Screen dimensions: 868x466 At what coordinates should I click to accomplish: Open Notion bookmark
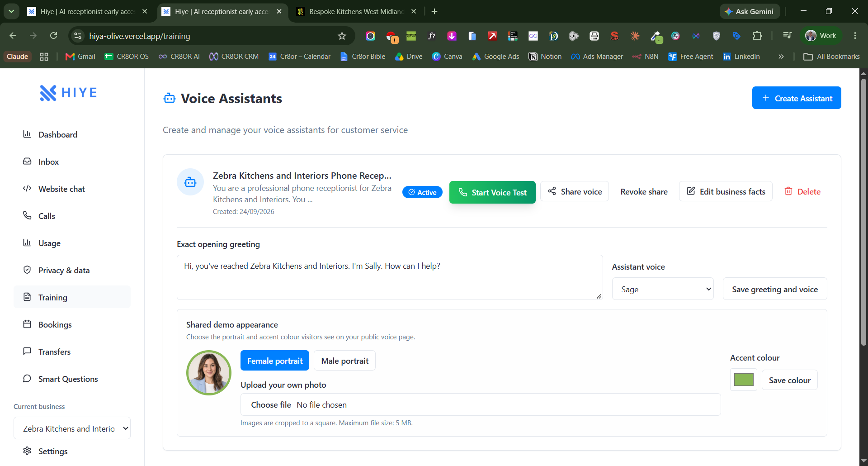tap(545, 57)
